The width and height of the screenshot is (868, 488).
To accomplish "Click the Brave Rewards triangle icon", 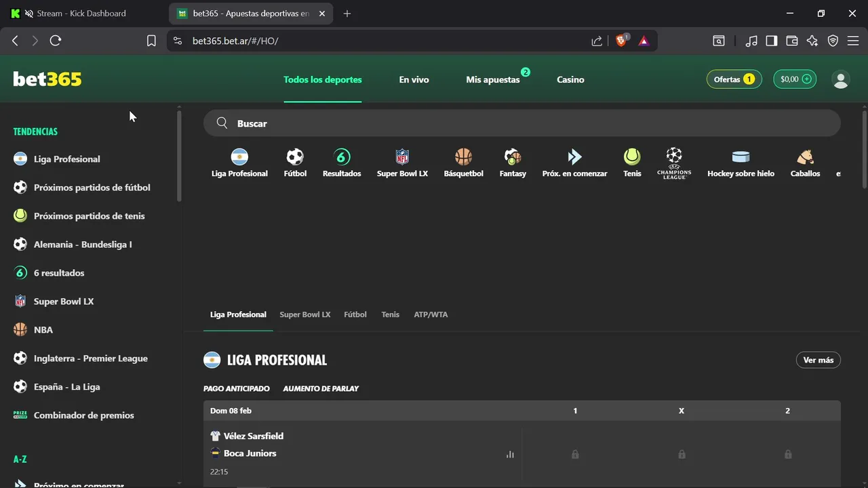I will coord(644,41).
